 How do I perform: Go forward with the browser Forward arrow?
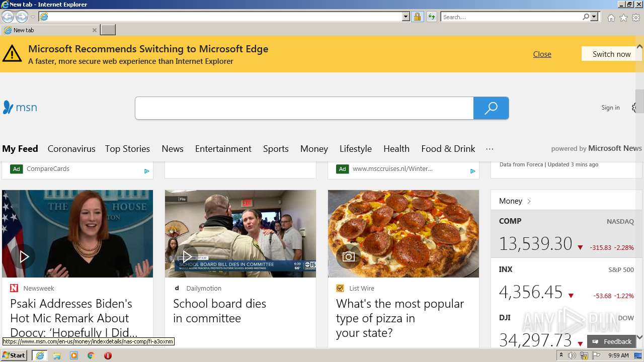(x=22, y=17)
